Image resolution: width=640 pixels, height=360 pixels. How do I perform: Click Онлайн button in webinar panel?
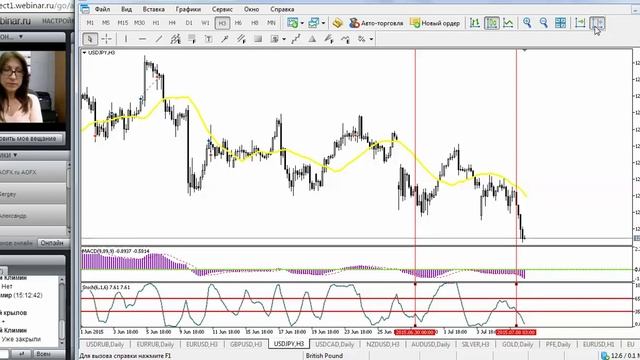click(52, 243)
